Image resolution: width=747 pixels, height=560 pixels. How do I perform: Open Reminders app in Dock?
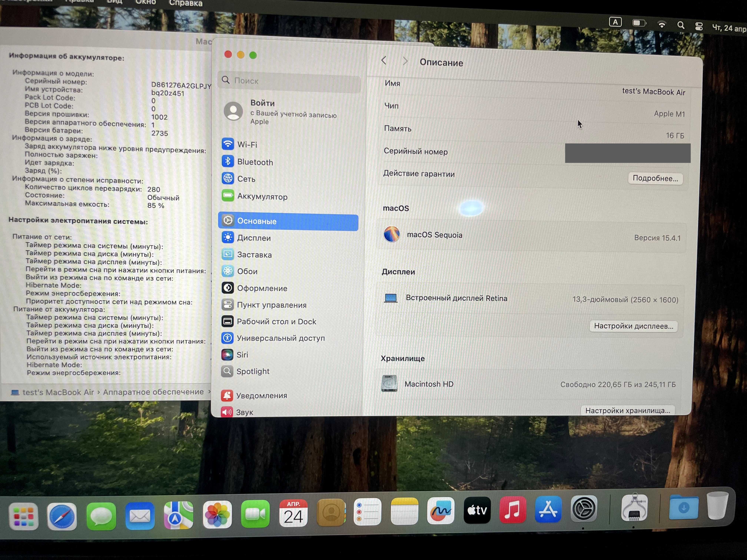[x=367, y=512]
